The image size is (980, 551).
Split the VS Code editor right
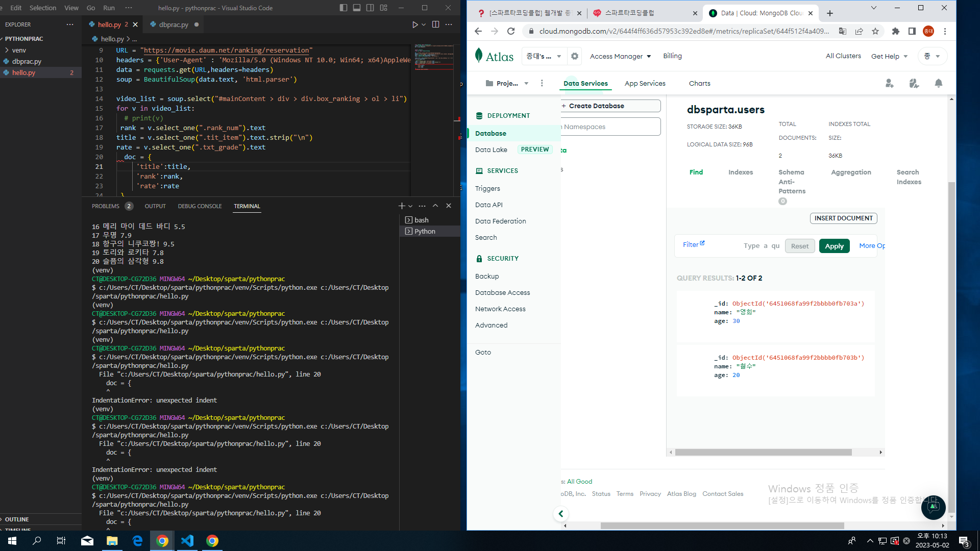tap(435, 24)
